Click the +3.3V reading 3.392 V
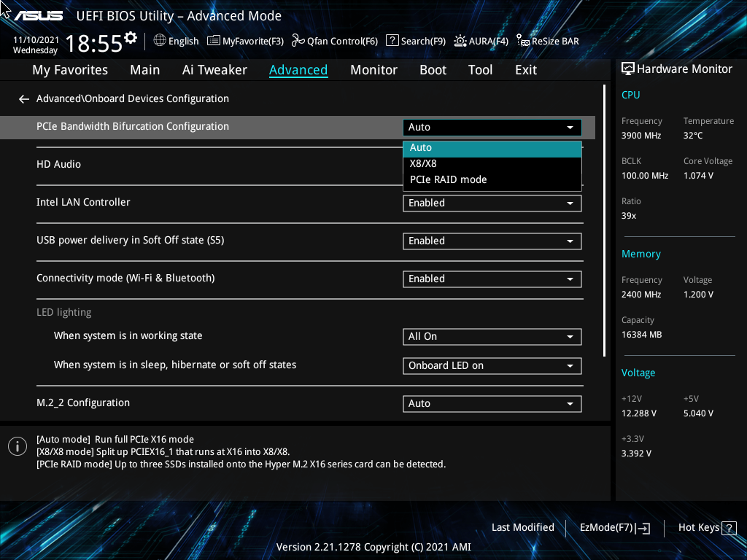747x560 pixels. tap(636, 454)
